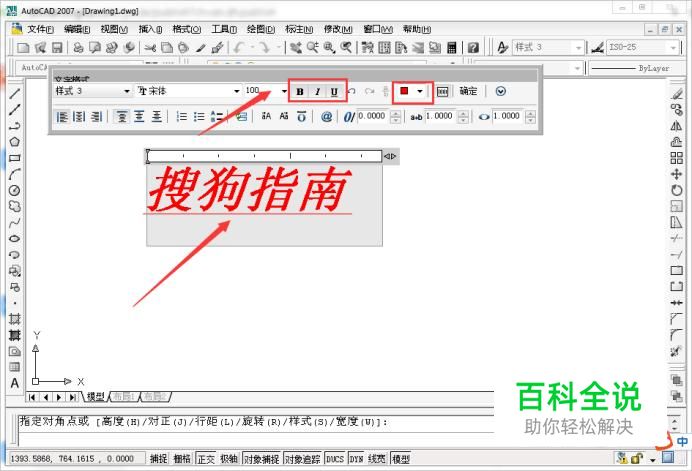Insert symbol with @ icon
The image size is (692, 471).
point(326,117)
